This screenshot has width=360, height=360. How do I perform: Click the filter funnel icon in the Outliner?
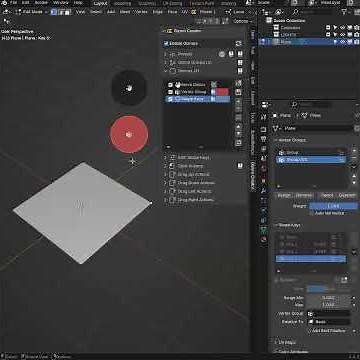pyautogui.click(x=344, y=12)
